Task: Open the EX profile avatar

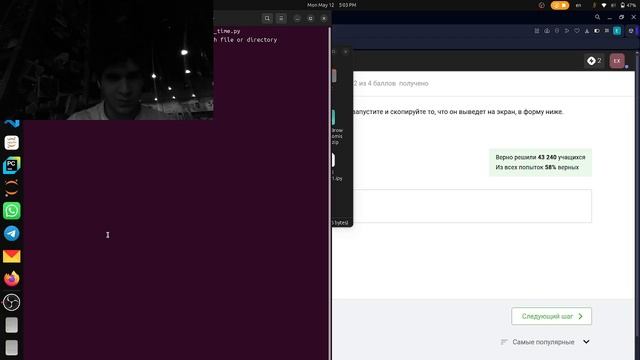Action: (617, 61)
